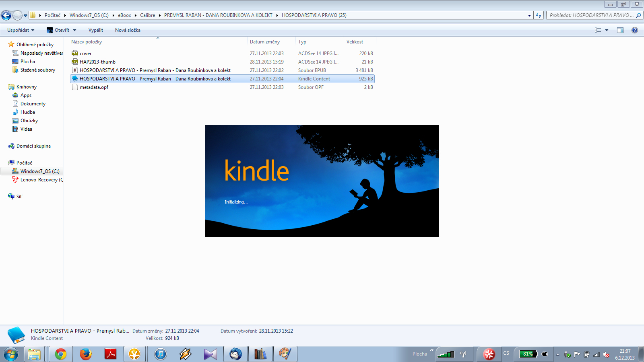This screenshot has height=362, width=644.
Task: Open Stažené soubory folder
Action: [x=37, y=70]
